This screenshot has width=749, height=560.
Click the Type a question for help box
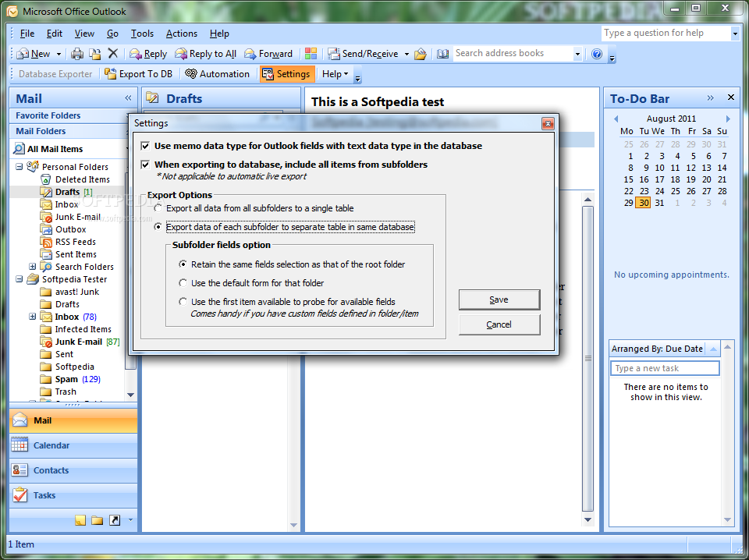666,33
